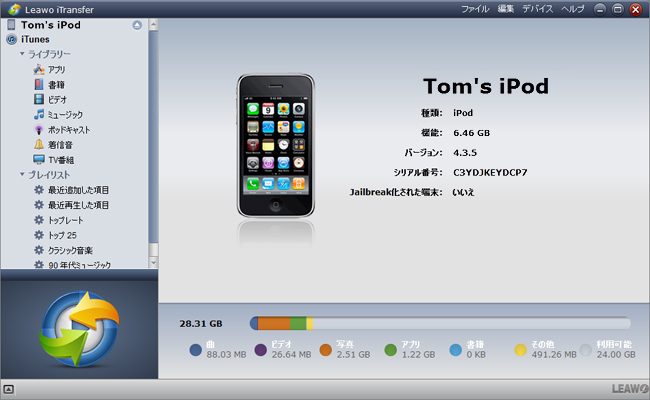Collapse the ライブラリー tree section
The image size is (650, 400).
pos(22,54)
